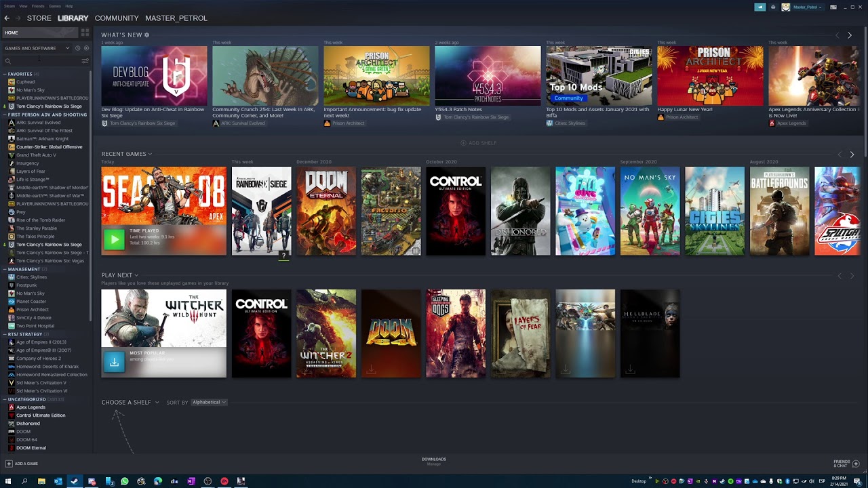Open Master_Petrol account dropdown
The height and width of the screenshot is (488, 868).
807,7
